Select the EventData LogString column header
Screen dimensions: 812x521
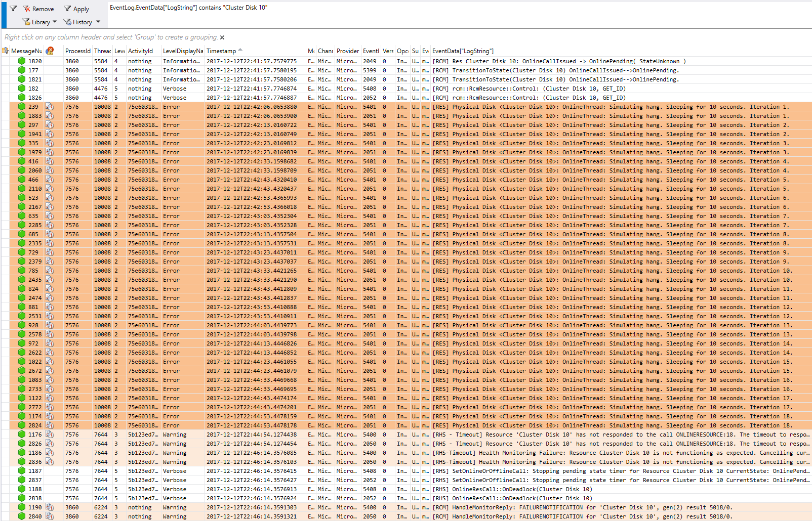(x=462, y=51)
